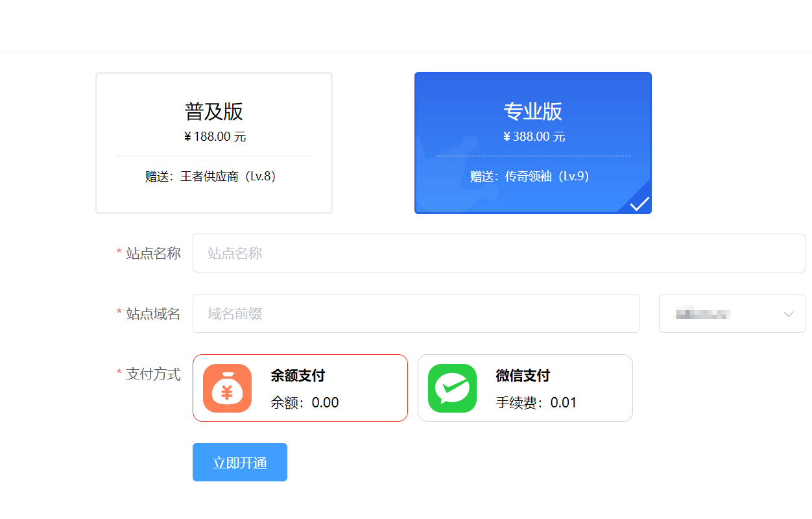Choose 余额支付 payment option
Image resolution: width=812 pixels, height=519 pixels.
pos(300,388)
